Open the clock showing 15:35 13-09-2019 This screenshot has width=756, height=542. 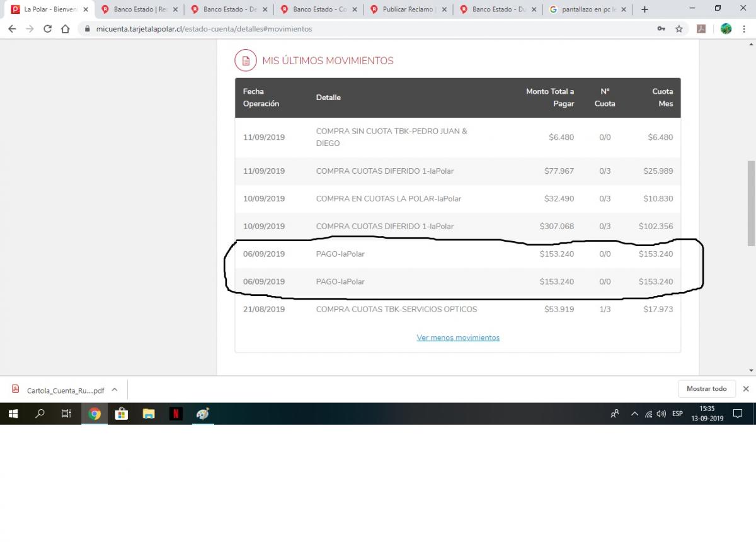click(707, 414)
